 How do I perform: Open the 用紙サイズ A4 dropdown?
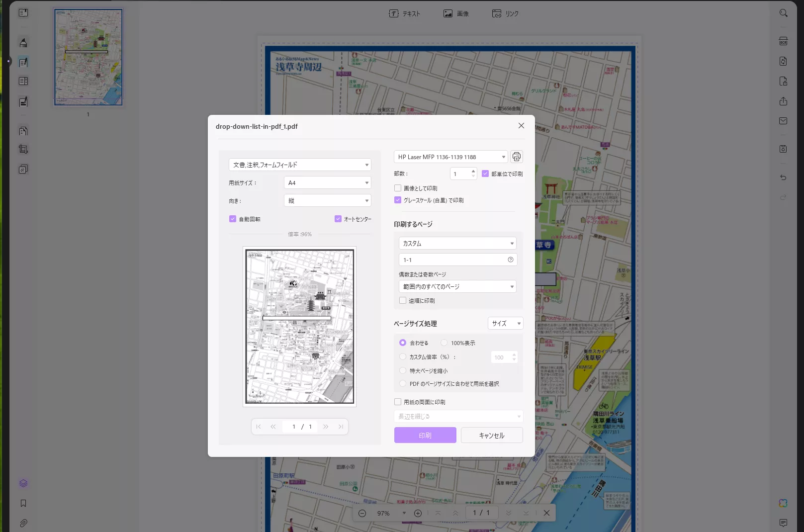tap(328, 182)
